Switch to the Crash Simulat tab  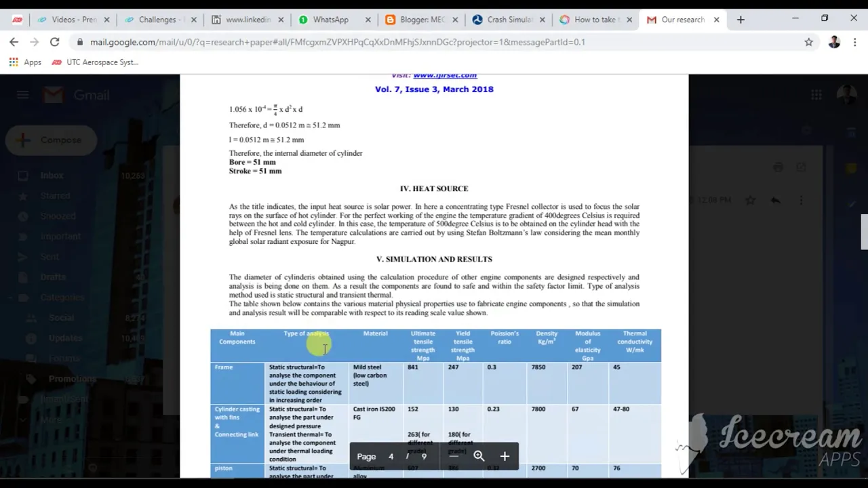[510, 20]
